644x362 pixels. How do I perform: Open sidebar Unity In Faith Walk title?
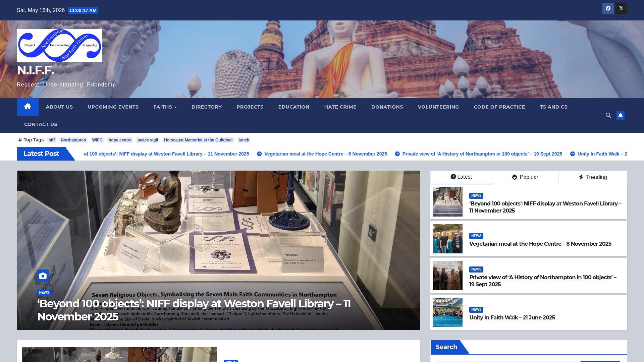(512, 317)
